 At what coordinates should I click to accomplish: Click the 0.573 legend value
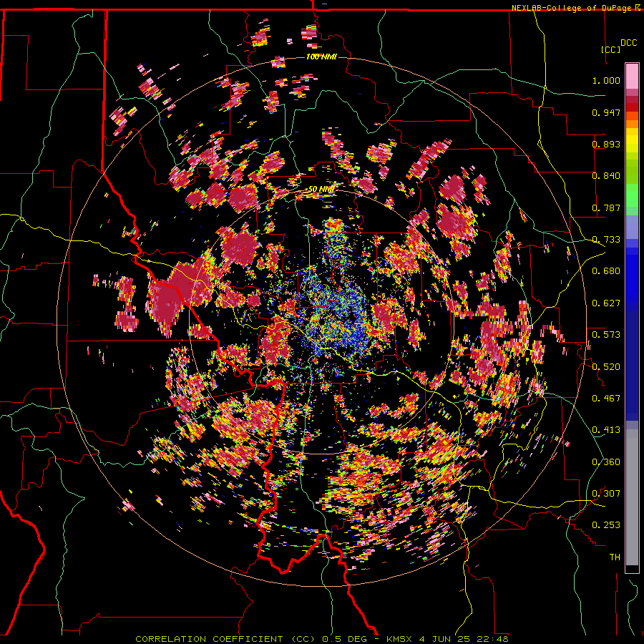point(606,335)
